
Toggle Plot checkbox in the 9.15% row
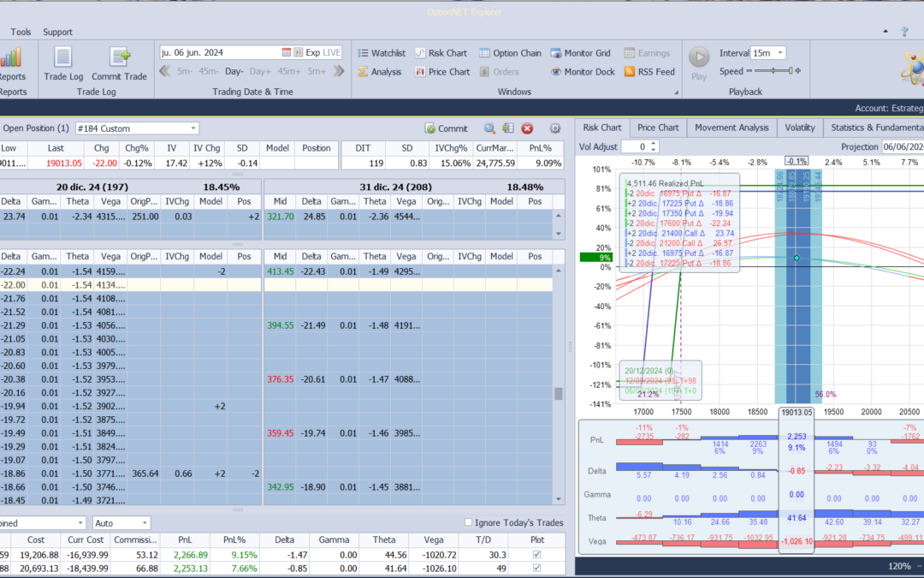(x=536, y=554)
